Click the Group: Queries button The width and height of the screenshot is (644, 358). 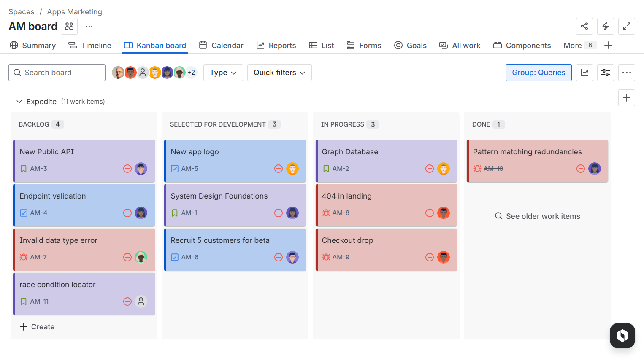tap(538, 72)
